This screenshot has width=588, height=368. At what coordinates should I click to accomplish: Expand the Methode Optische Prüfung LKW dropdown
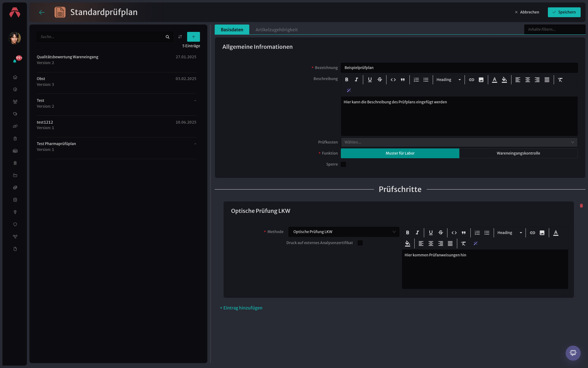(344, 232)
